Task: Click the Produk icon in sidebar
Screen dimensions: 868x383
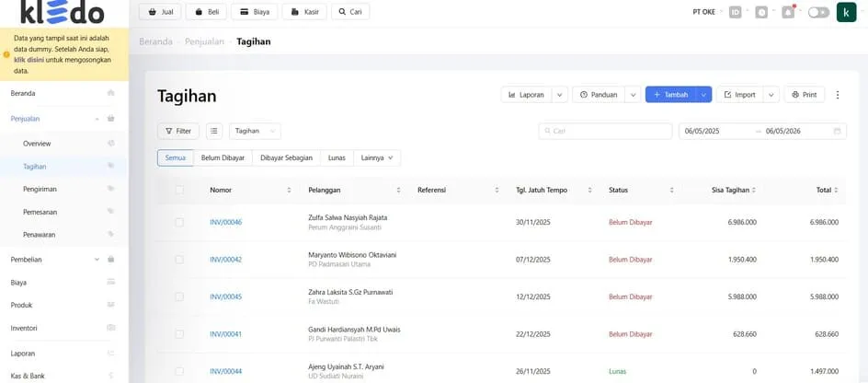Action: point(110,305)
